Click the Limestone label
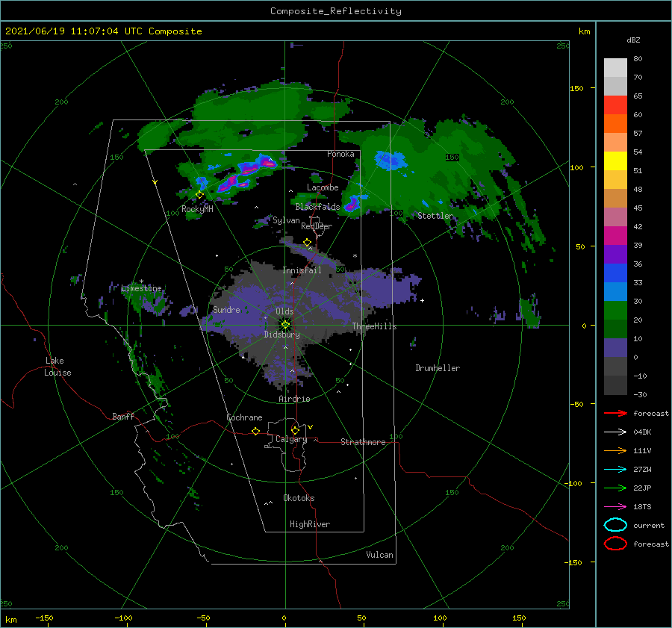 coord(141,288)
